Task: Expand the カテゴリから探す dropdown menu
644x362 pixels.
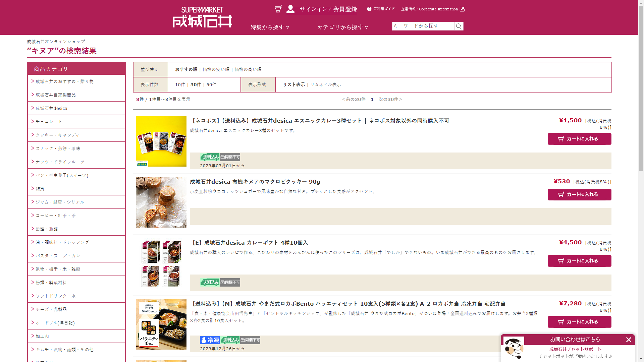Action: tap(342, 27)
